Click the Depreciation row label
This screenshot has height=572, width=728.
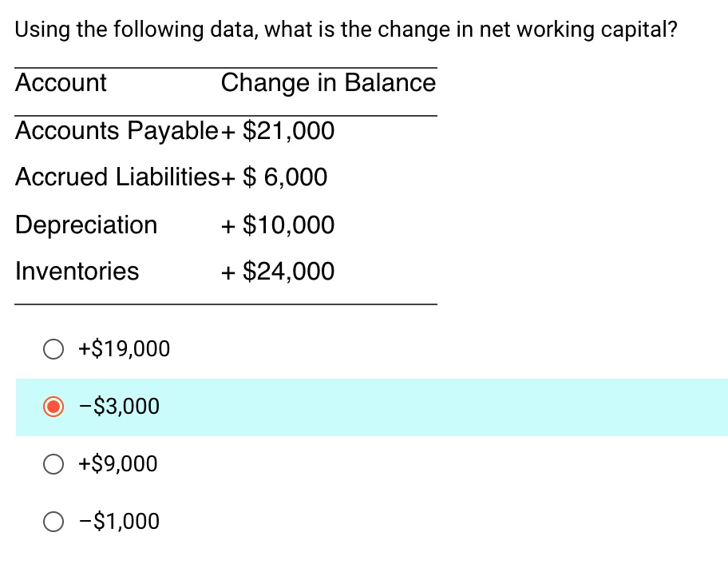coord(85,225)
